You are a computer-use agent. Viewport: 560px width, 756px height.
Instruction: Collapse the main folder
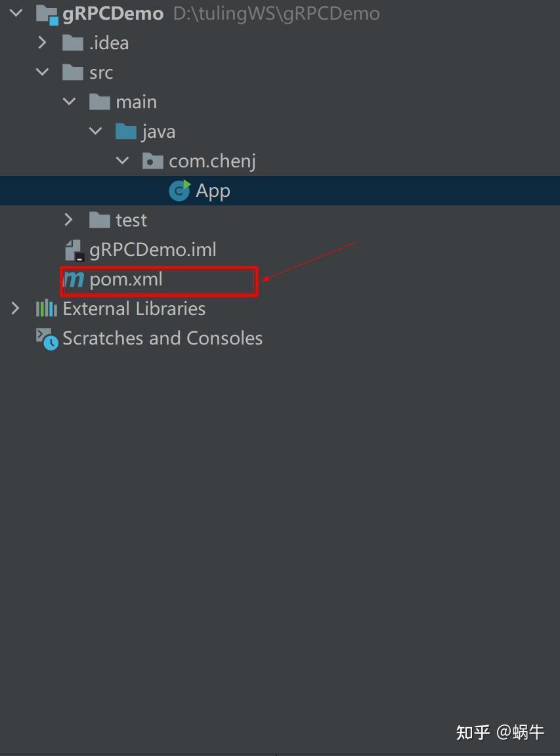coord(69,102)
